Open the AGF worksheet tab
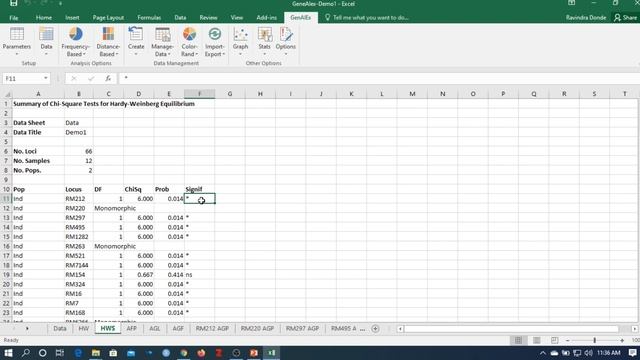 [x=178, y=329]
